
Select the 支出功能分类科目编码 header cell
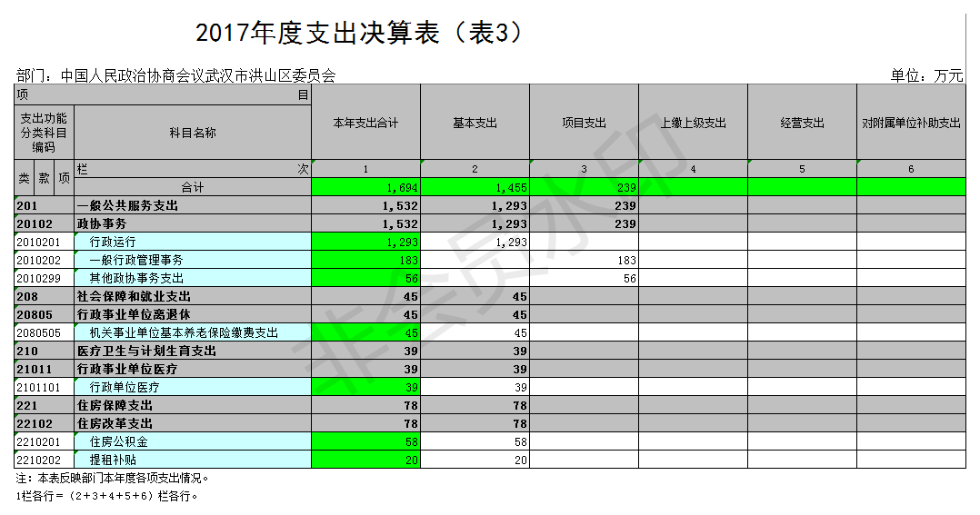click(x=44, y=133)
